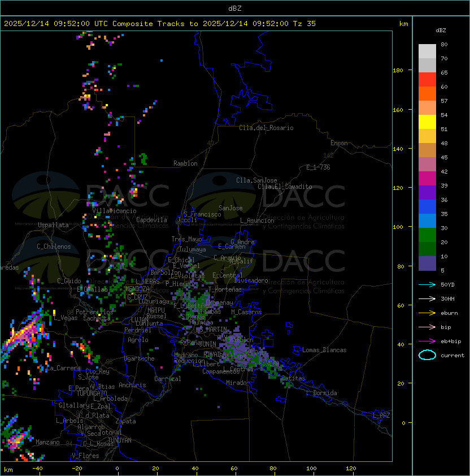Select the M_Caseros label
The image size is (470, 476).
point(246,312)
